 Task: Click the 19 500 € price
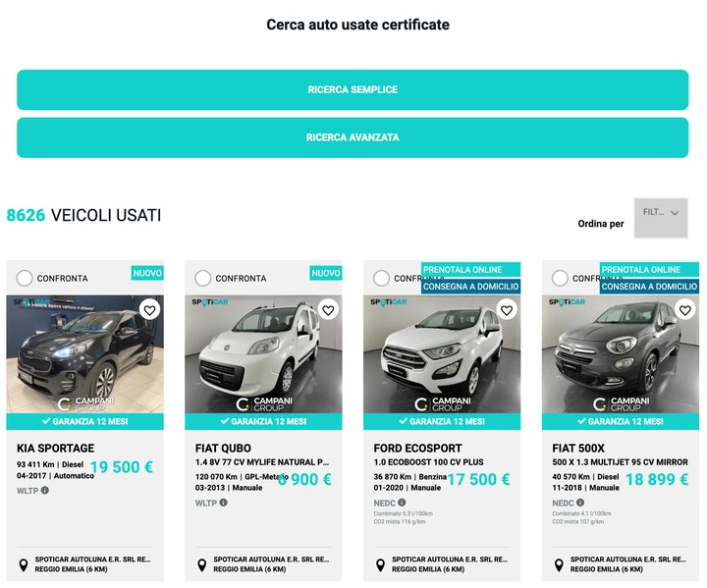point(122,467)
